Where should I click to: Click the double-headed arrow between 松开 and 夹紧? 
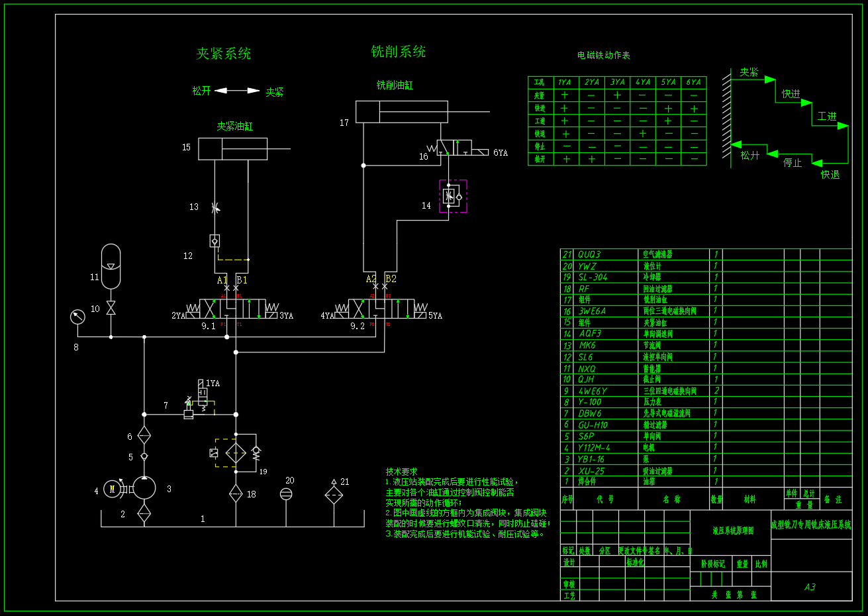237,91
